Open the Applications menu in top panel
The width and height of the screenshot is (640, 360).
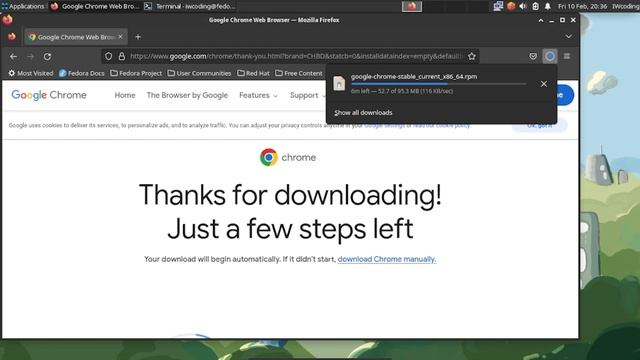click(23, 6)
